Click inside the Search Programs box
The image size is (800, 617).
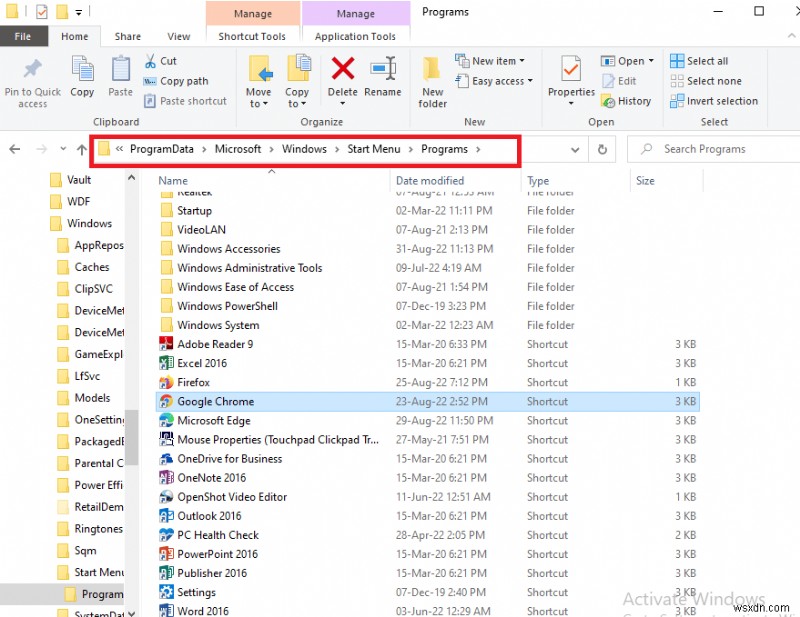pos(712,149)
